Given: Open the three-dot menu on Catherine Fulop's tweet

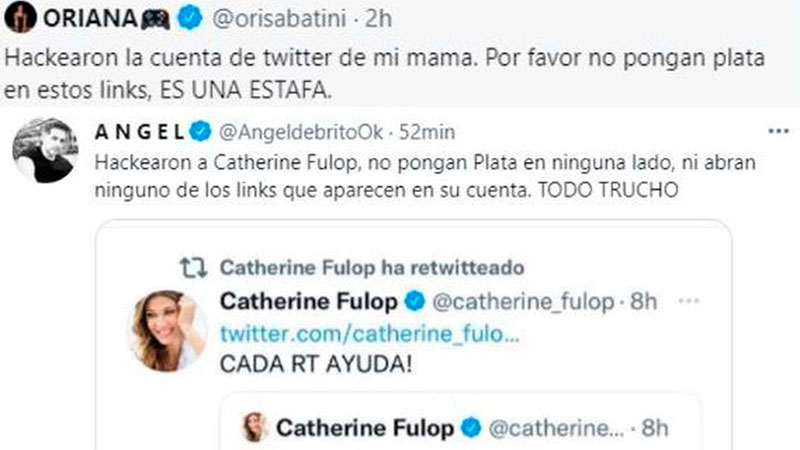Looking at the screenshot, I should 688,302.
